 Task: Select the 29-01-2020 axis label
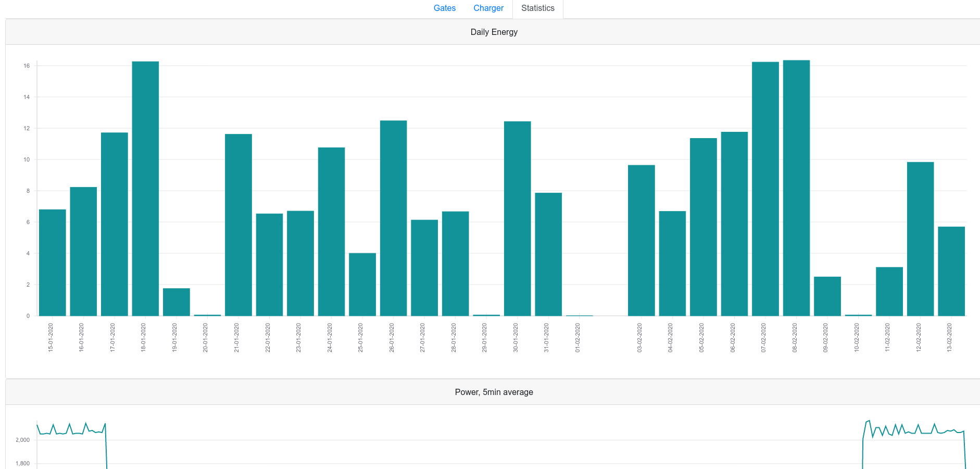point(484,338)
